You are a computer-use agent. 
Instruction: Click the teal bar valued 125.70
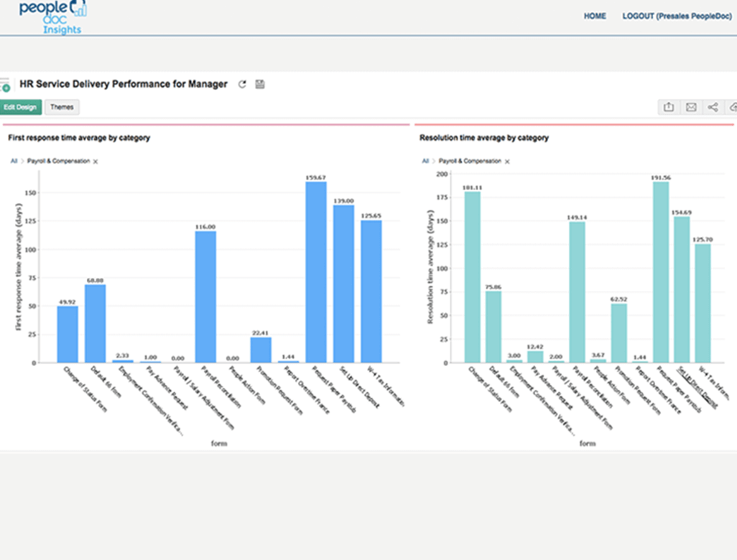(703, 303)
